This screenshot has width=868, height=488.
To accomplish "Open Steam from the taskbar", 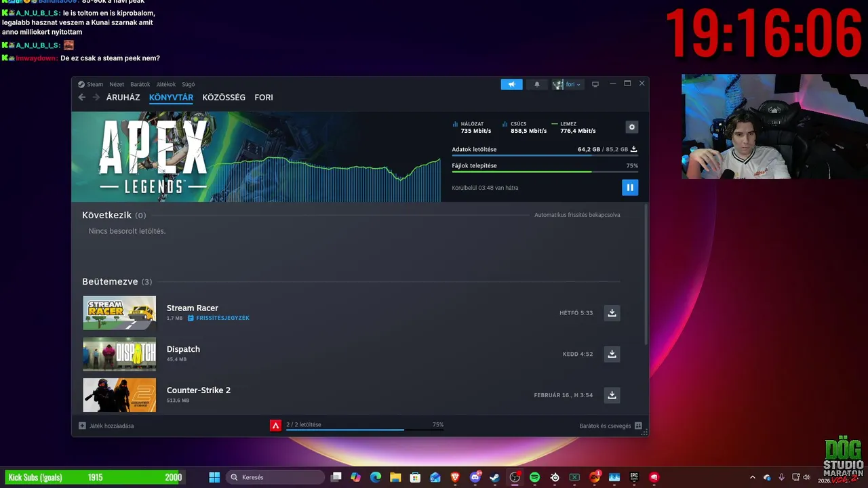I will 495,477.
